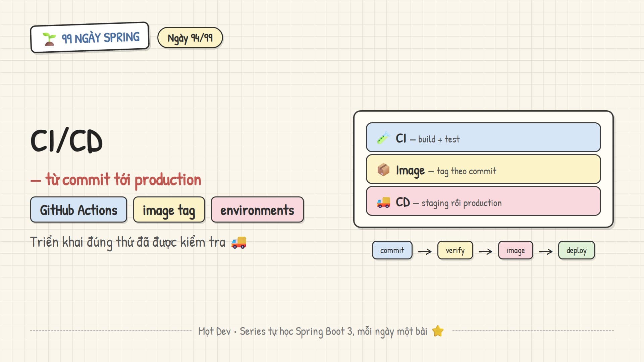Click the test tube icon beside CI

click(383, 138)
